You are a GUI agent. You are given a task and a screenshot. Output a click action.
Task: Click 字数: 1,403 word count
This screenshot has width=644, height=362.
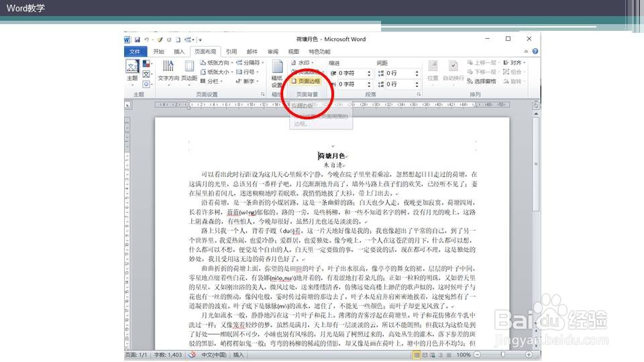(168, 355)
